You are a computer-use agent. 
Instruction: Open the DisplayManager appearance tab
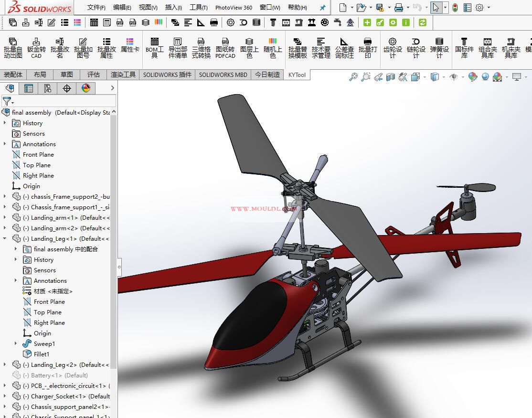tap(86, 88)
